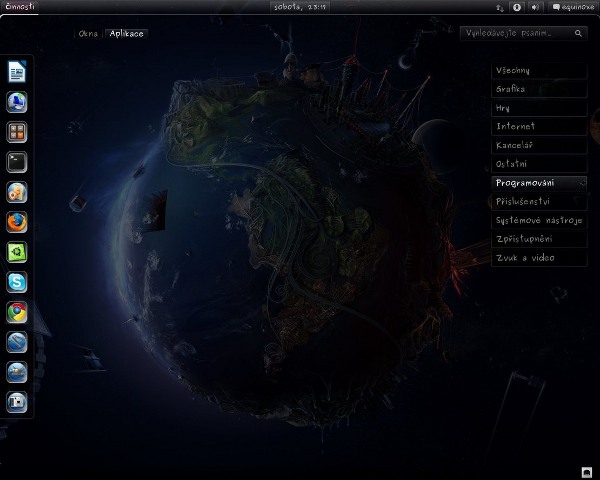Open the equinoxe user menu
Viewport: 600px width, 480px height.
pos(572,7)
